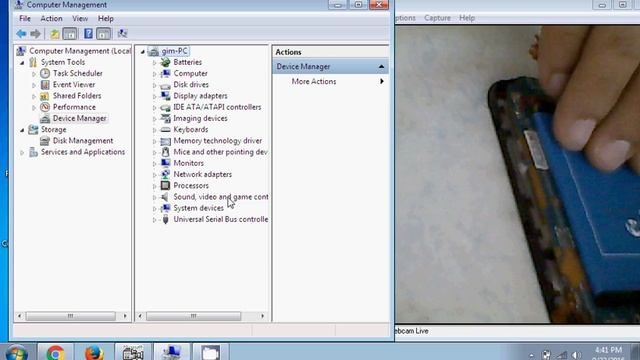Click the Up one level folder icon
The height and width of the screenshot is (360, 640).
(55, 34)
